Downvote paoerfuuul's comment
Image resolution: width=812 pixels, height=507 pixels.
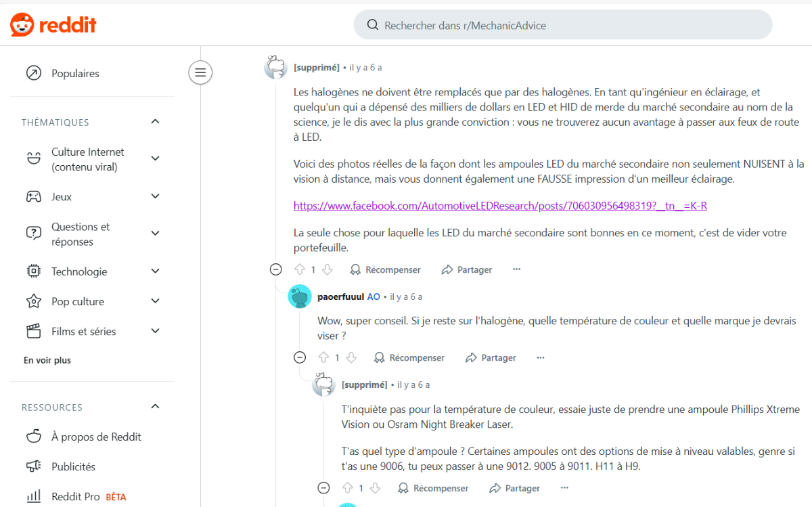pos(351,357)
